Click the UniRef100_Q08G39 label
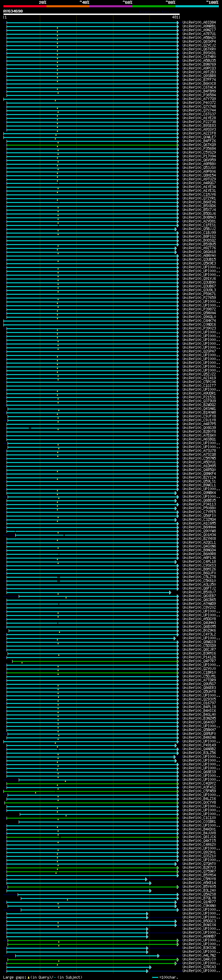This screenshot has height=980, width=222. (x=199, y=428)
